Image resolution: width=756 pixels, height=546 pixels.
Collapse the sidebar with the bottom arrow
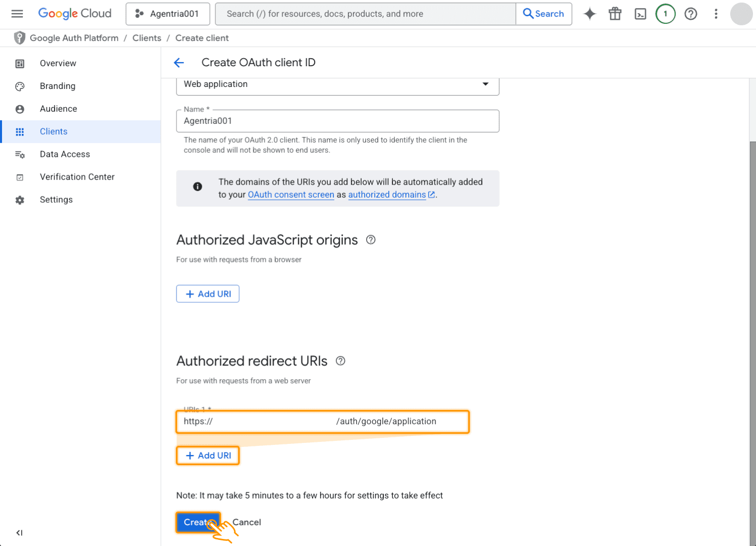(x=19, y=533)
